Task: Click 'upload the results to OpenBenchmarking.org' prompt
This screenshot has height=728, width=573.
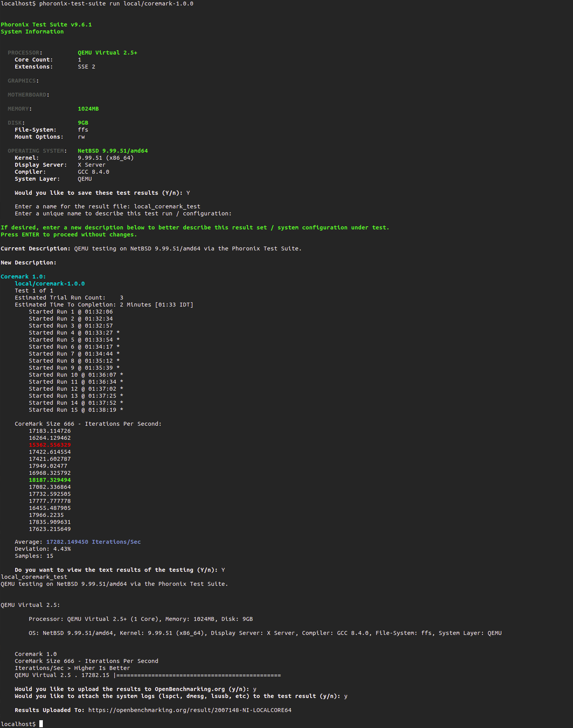Action: 135,689
